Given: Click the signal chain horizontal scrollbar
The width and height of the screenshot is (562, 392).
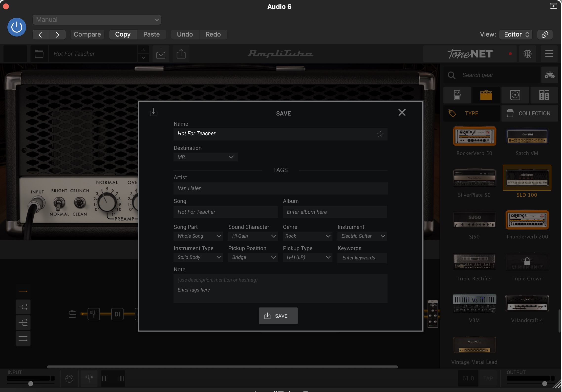Looking at the screenshot, I should [222, 367].
